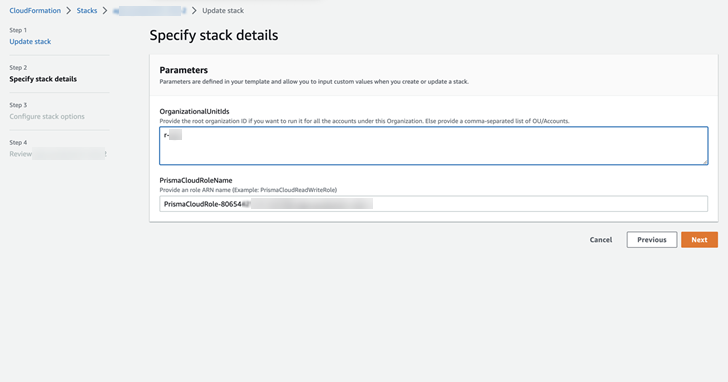This screenshot has width=728, height=382.
Task: Click the PrismaCloudRoleName input field
Action: 434,204
